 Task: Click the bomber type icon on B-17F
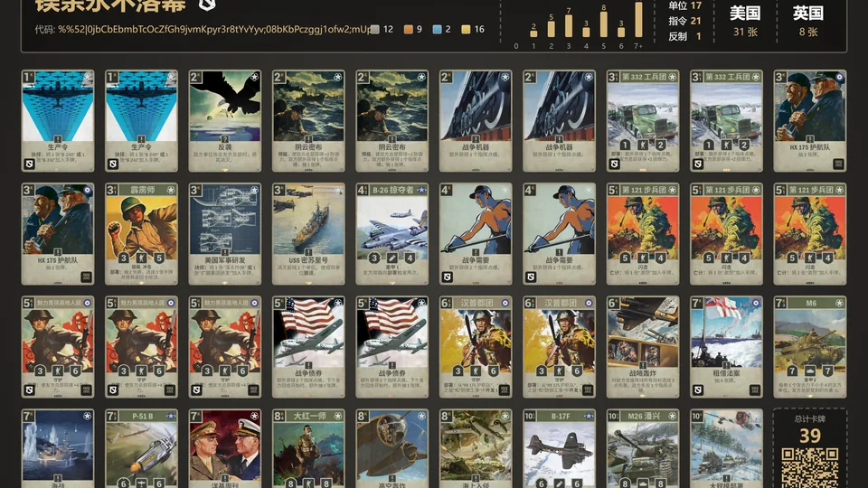(x=559, y=483)
